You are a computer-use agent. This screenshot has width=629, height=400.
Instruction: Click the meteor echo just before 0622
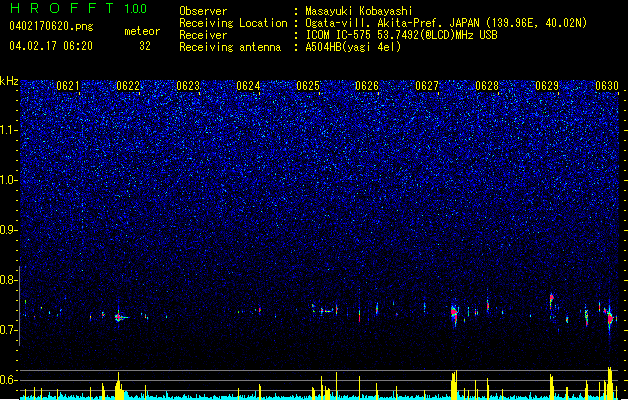[x=119, y=317]
